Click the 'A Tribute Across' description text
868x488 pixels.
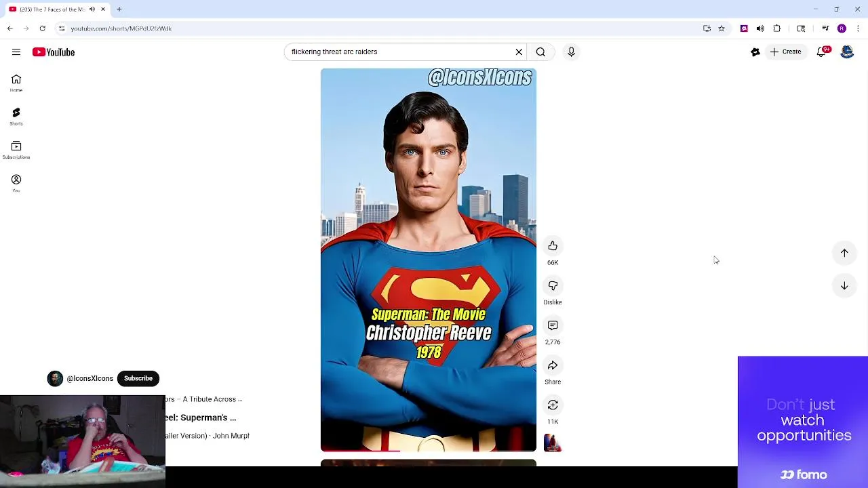[203, 399]
